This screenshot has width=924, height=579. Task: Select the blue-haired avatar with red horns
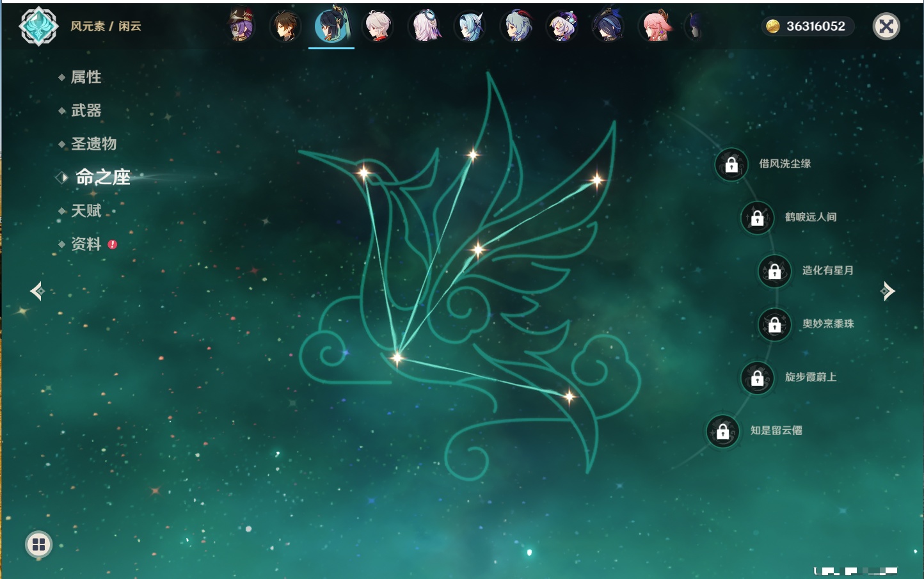(x=516, y=26)
